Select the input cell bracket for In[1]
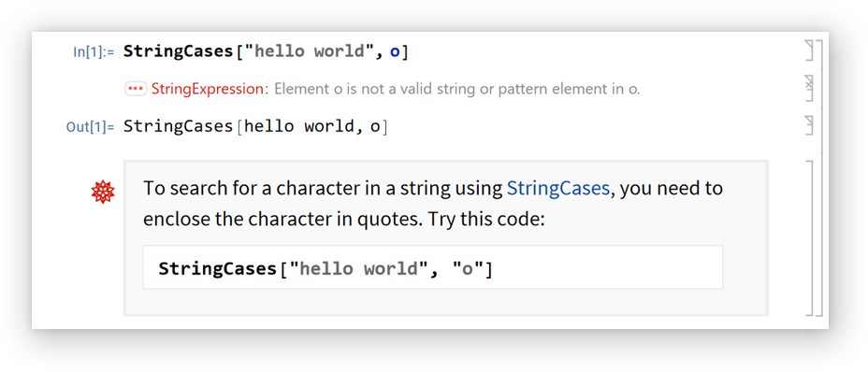The width and height of the screenshot is (868, 372). point(809,50)
